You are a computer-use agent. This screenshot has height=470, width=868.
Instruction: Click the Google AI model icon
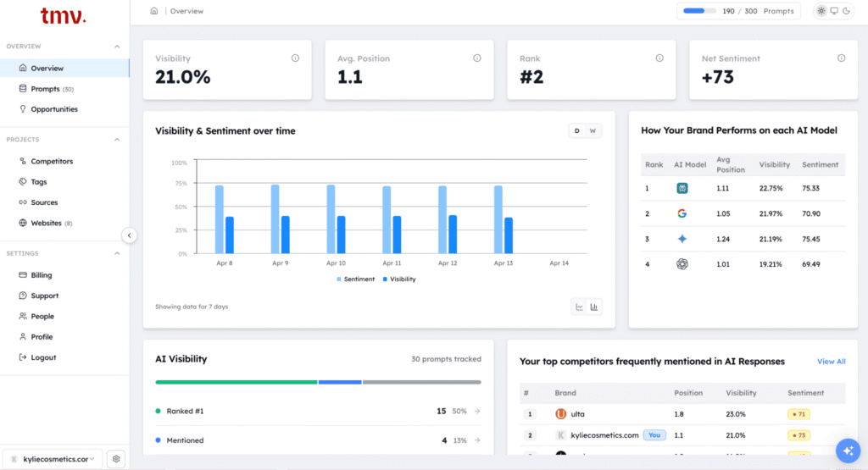pos(682,213)
